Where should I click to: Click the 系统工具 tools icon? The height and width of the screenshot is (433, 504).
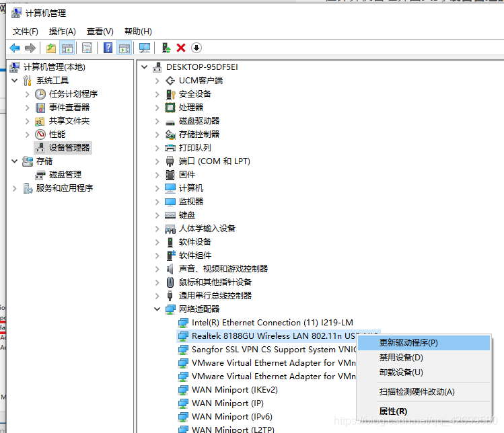pos(28,81)
